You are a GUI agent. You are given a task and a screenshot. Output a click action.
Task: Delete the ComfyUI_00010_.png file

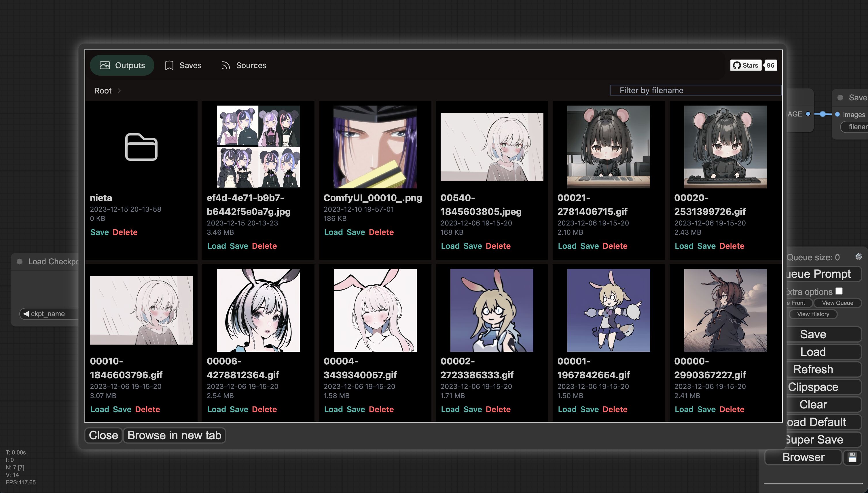381,232
